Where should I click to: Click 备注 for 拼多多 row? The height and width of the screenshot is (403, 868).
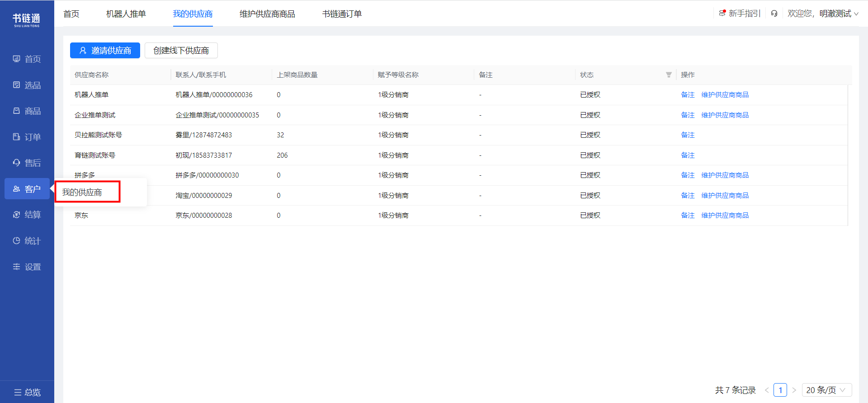tap(688, 175)
